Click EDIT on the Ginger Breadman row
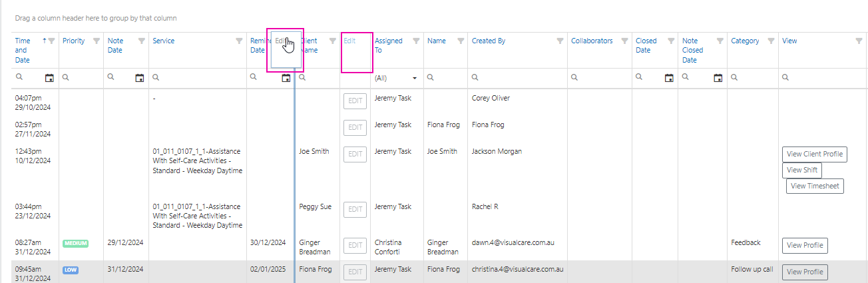The width and height of the screenshot is (868, 283). (x=355, y=246)
